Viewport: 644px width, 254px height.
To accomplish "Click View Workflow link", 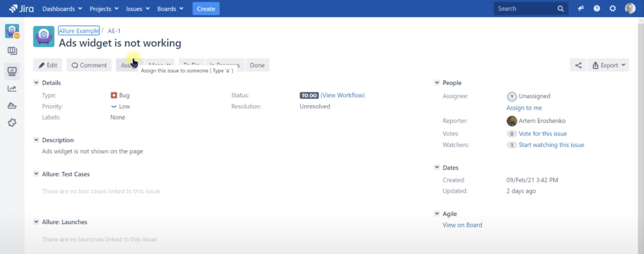I will (342, 95).
